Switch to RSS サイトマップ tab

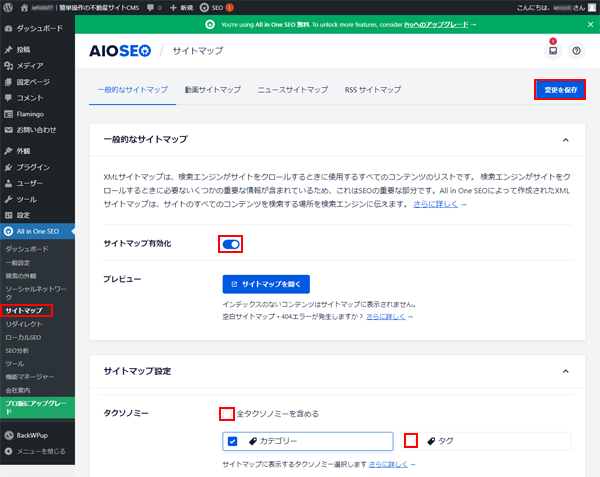(373, 90)
